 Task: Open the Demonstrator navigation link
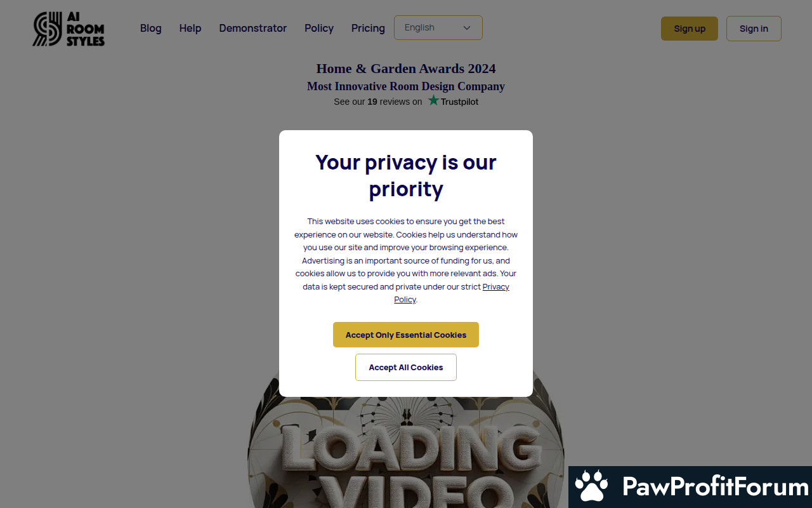click(252, 29)
